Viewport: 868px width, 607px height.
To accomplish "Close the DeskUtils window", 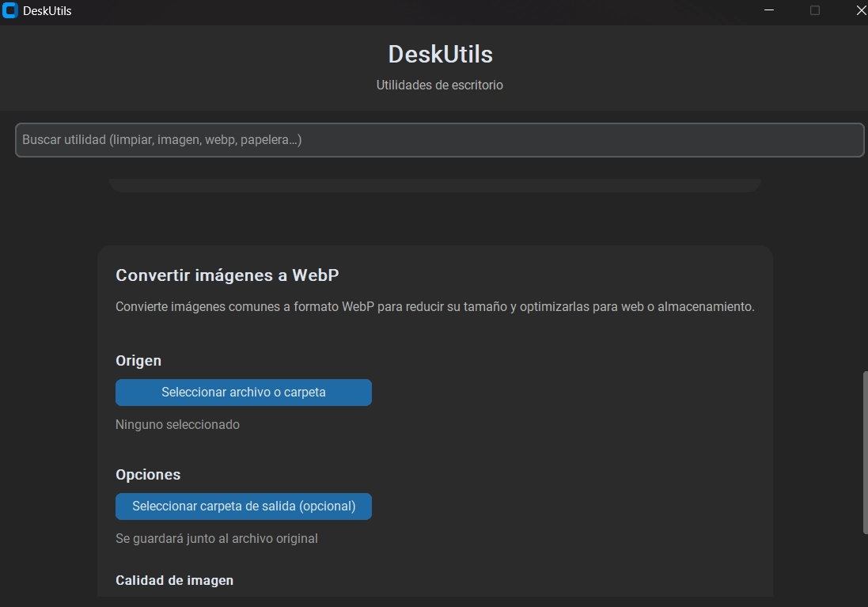I will point(861,10).
